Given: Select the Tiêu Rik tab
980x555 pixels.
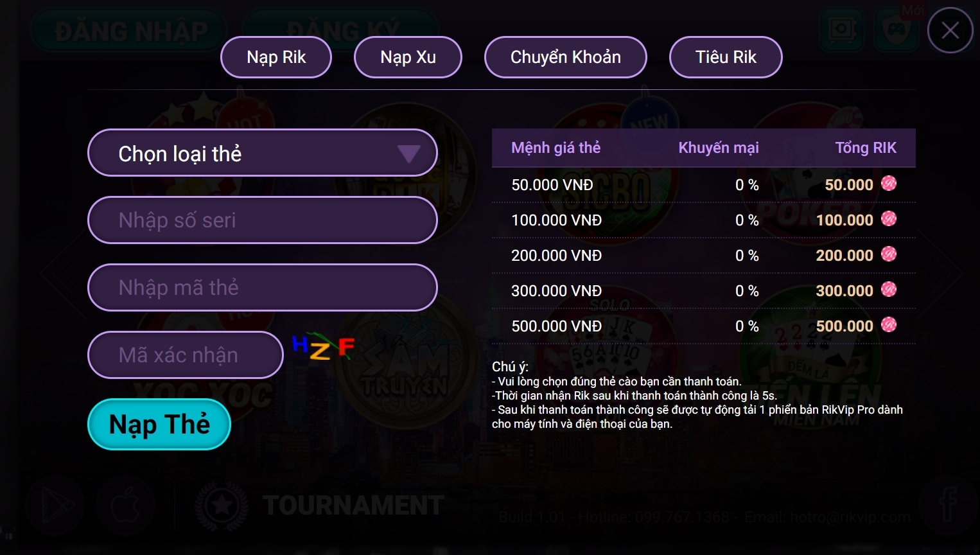Looking at the screenshot, I should [x=726, y=57].
